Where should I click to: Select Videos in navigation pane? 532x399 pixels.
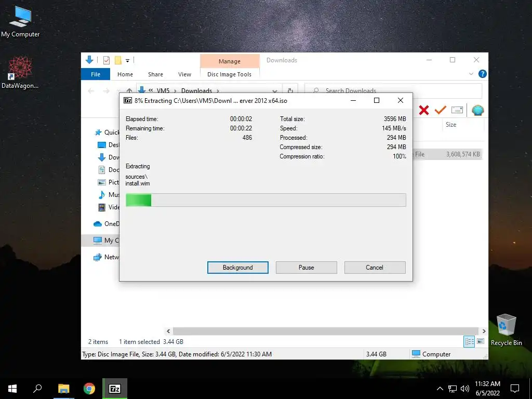tap(108, 207)
